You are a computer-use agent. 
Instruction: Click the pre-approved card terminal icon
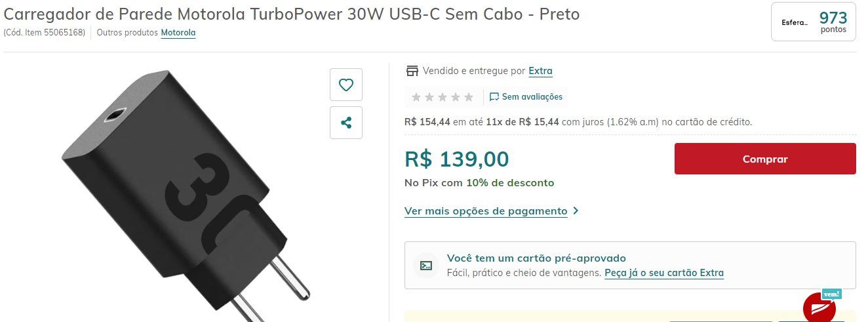(x=426, y=266)
